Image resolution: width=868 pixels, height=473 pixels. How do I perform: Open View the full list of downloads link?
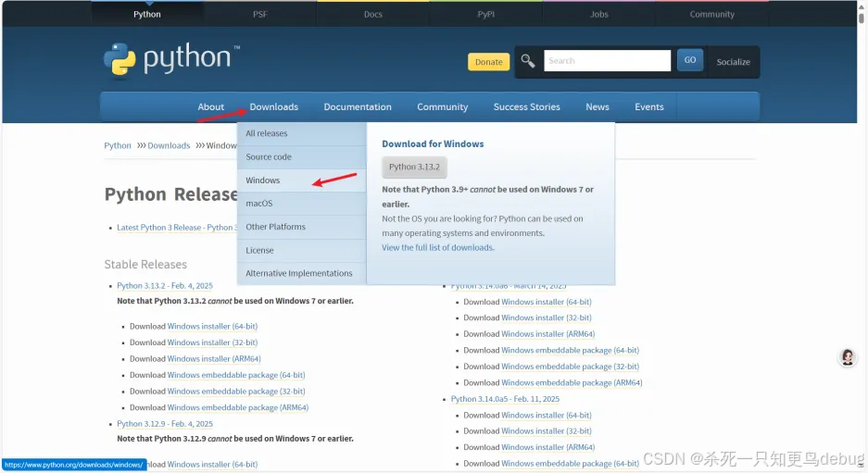438,247
